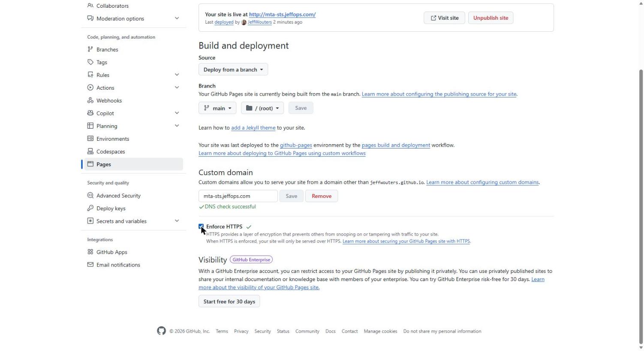Open the Terms footer link
Image resolution: width=644 pixels, height=351 pixels.
pos(222,331)
